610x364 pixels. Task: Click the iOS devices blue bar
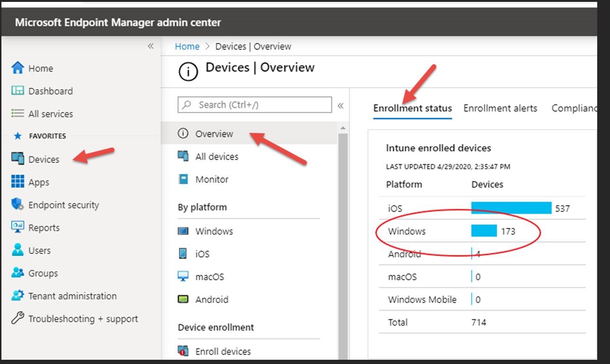click(511, 208)
